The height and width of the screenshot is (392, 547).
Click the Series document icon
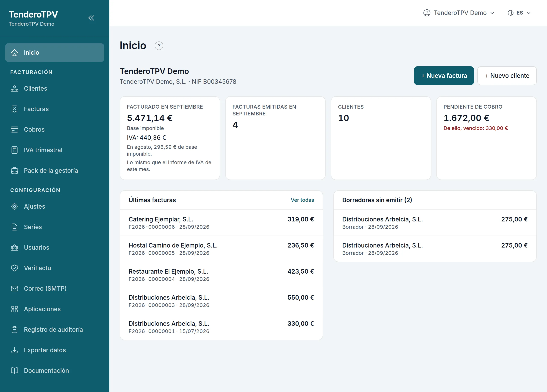15,227
